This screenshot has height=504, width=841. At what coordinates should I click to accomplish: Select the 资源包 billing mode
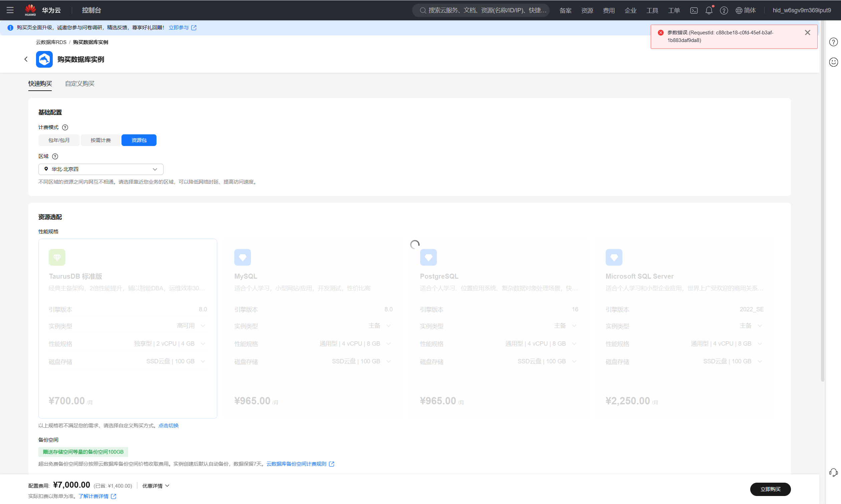click(x=139, y=140)
